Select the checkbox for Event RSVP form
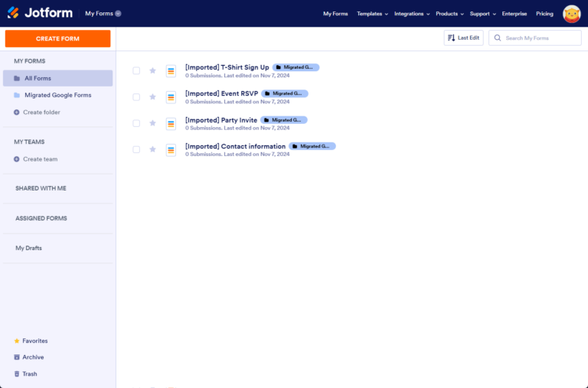Image resolution: width=588 pixels, height=388 pixels. coord(136,96)
